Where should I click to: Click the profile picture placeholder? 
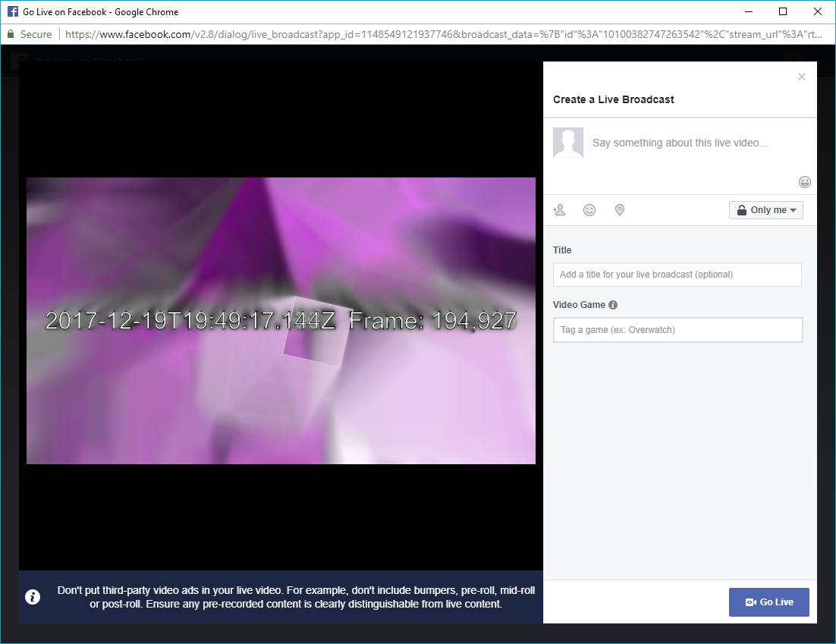567,143
